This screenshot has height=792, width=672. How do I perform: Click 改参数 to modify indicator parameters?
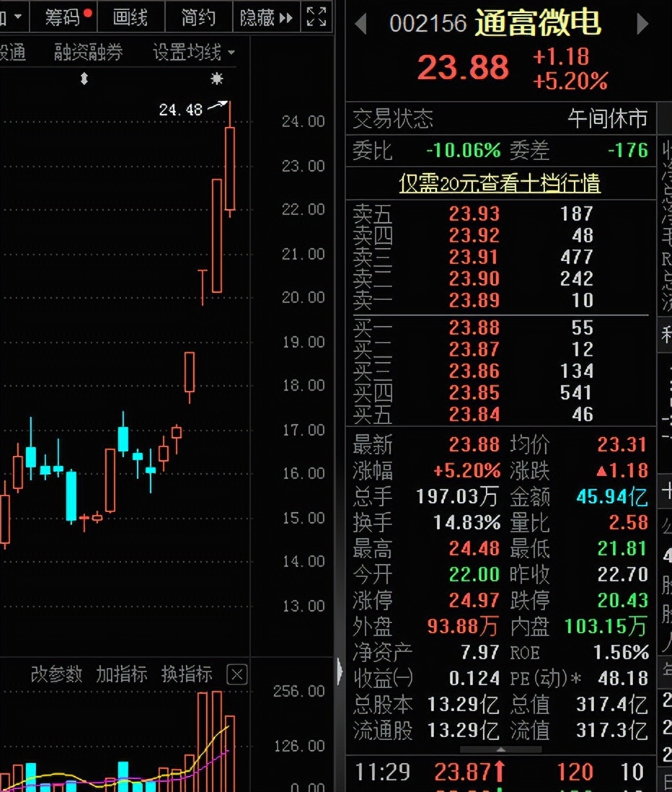point(56,674)
